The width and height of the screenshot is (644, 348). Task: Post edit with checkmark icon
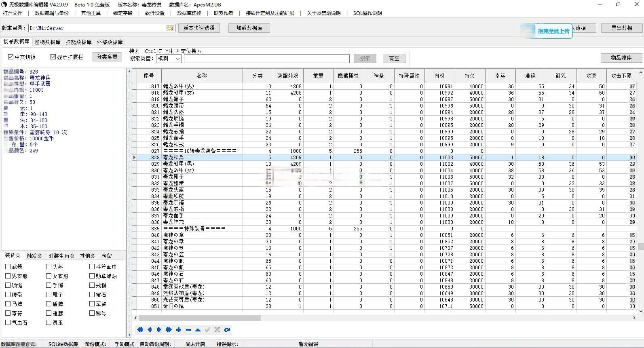(x=207, y=330)
